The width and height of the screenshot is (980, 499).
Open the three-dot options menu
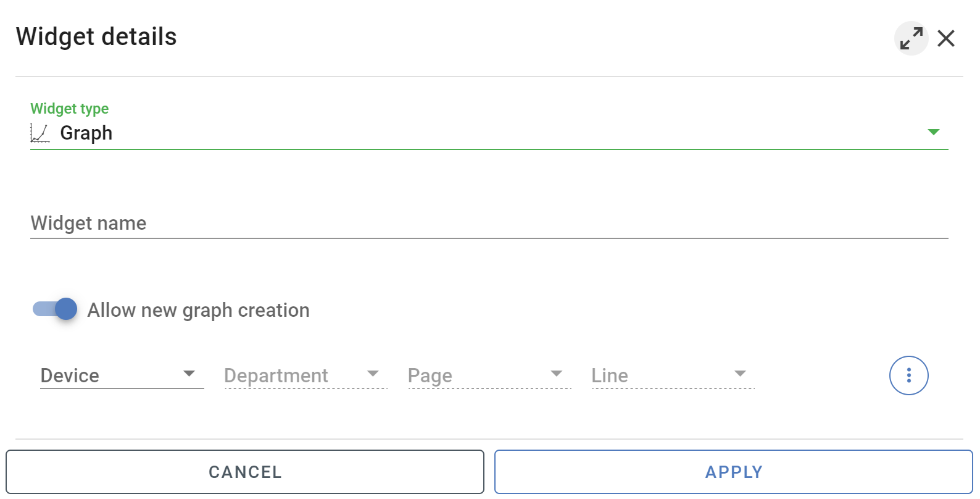(x=908, y=375)
